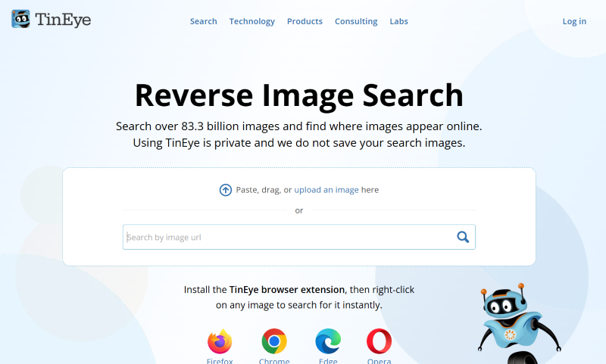Click the Opera text label link
Screen dimensions: 606x364
(380, 360)
